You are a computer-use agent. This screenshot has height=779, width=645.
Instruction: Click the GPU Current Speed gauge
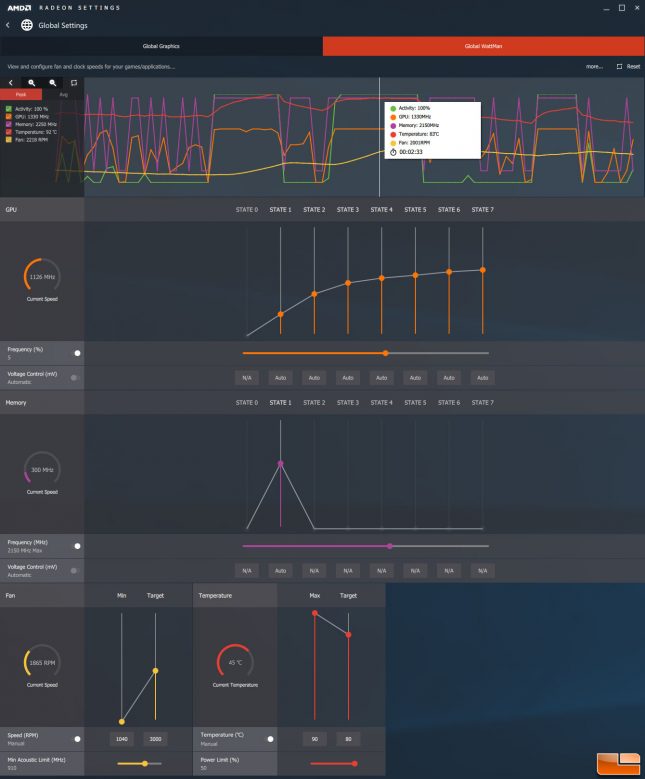(x=42, y=276)
